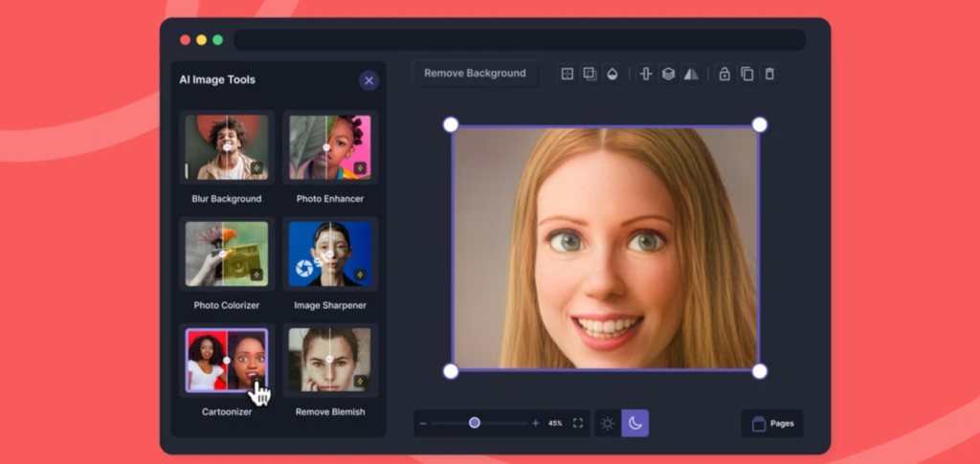Click the fit-to-screen fullscreen icon
This screenshot has height=464, width=980.
[x=578, y=424]
